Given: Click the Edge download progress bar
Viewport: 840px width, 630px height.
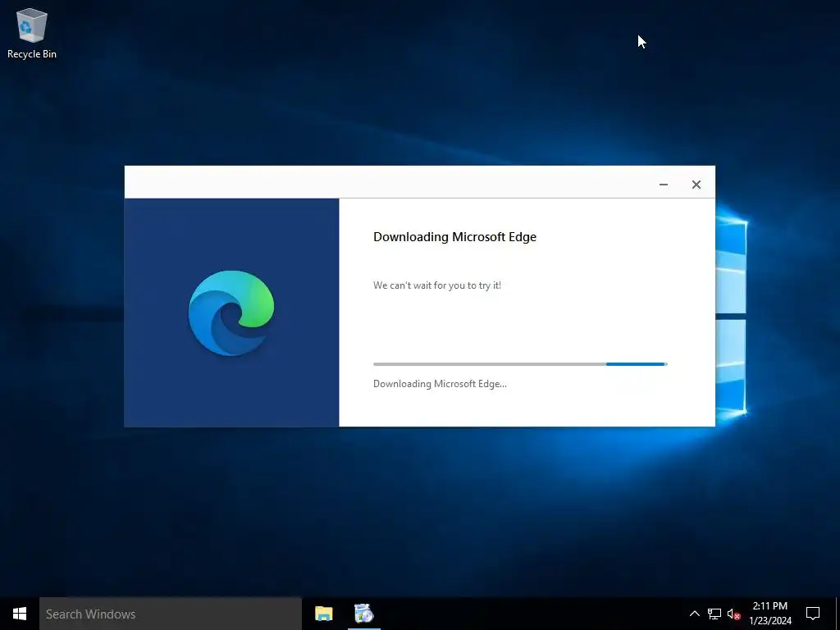Looking at the screenshot, I should [520, 364].
